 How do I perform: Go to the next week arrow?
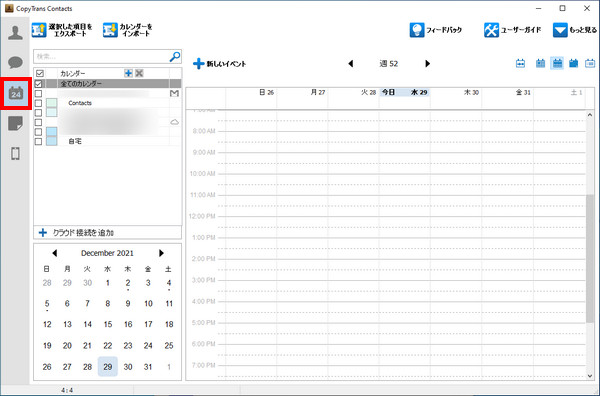coord(427,64)
